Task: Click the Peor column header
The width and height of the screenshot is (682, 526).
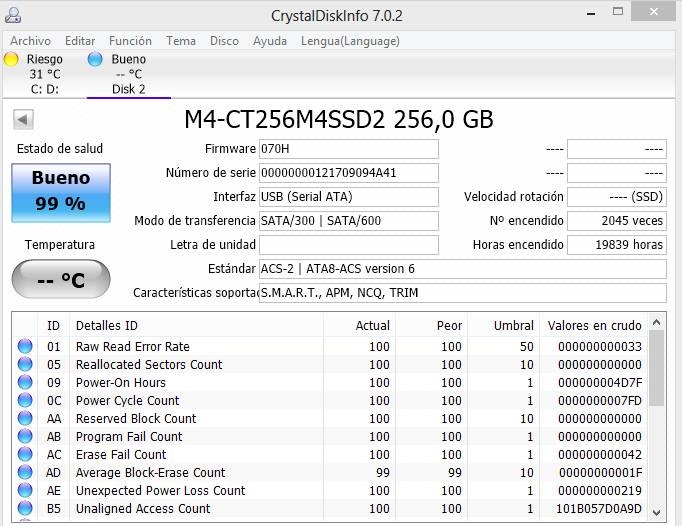Action: [431, 325]
